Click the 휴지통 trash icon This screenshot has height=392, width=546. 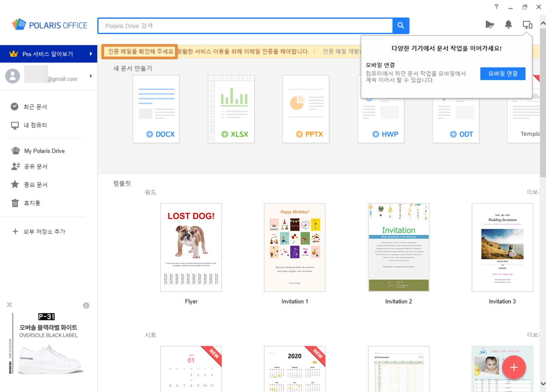tap(15, 203)
